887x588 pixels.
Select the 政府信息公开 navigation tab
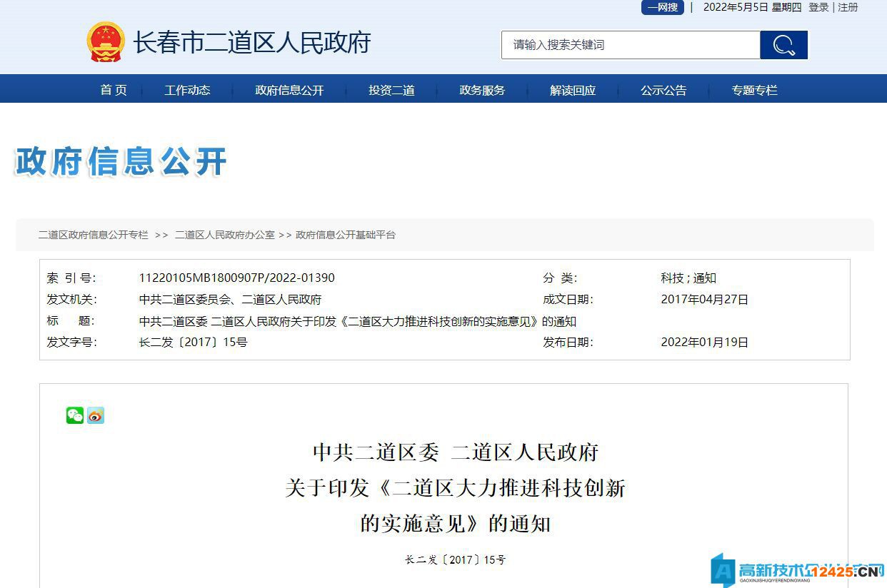(289, 90)
